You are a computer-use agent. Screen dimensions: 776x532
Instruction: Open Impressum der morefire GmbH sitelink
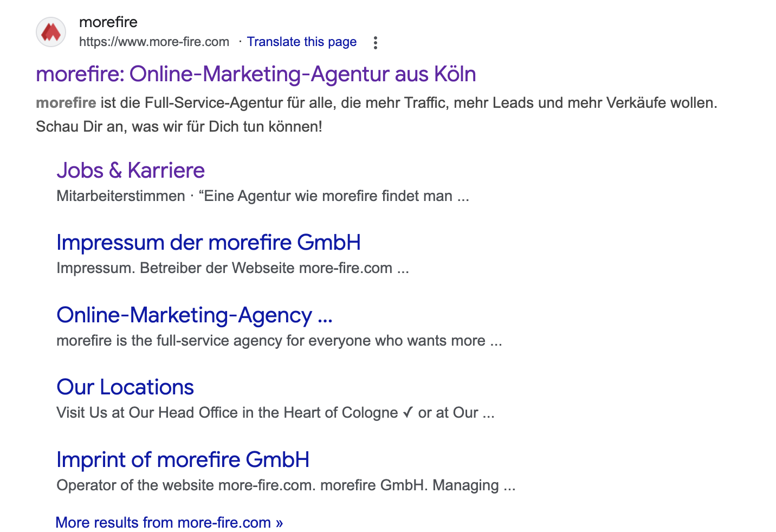pos(209,243)
